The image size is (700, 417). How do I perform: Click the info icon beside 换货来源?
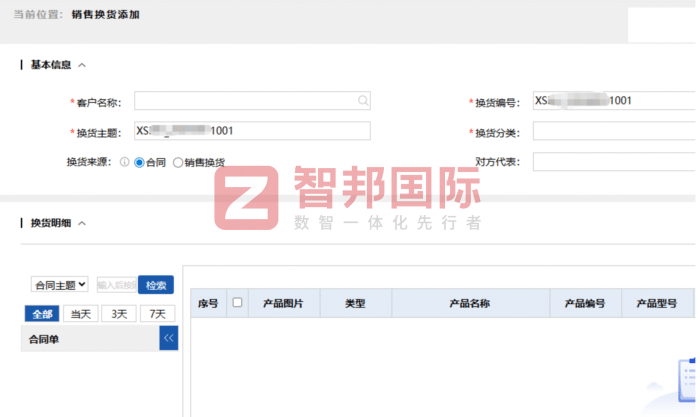(125, 162)
